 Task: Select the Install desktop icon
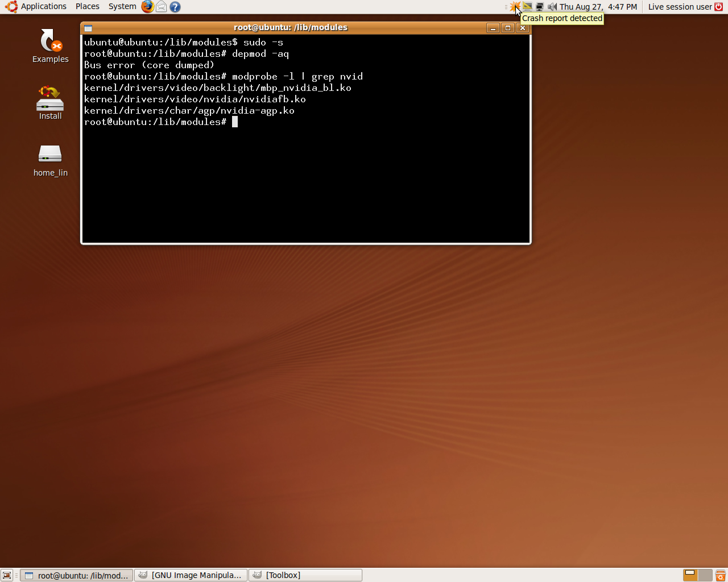click(x=50, y=102)
